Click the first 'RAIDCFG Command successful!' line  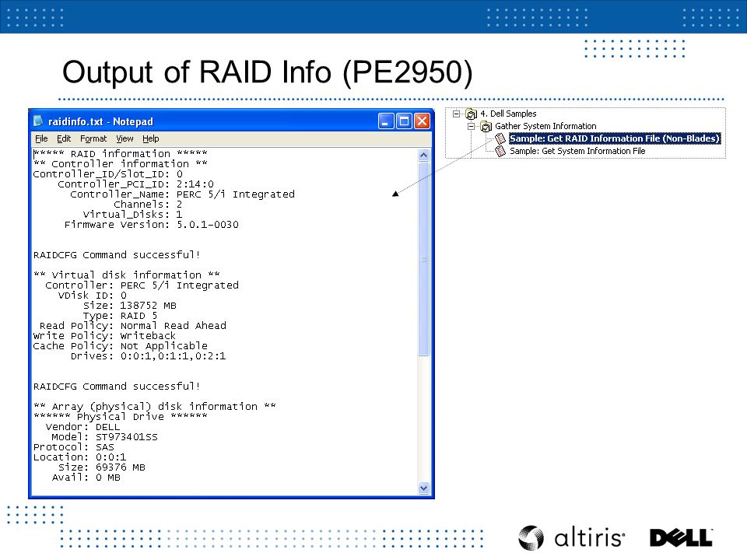click(117, 255)
